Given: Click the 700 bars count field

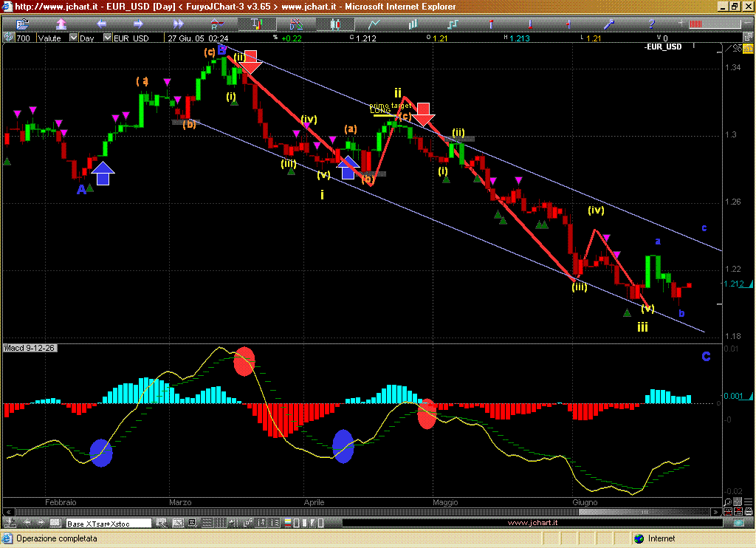Looking at the screenshot, I should [x=24, y=38].
